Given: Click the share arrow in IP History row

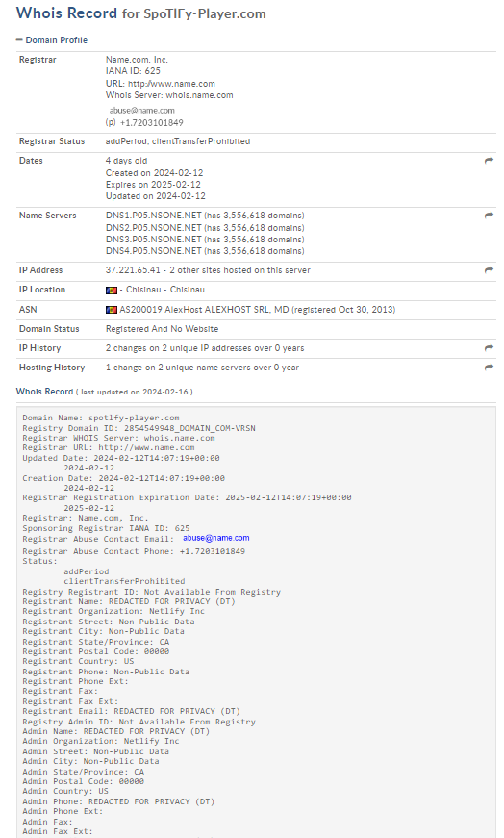Looking at the screenshot, I should coord(489,348).
